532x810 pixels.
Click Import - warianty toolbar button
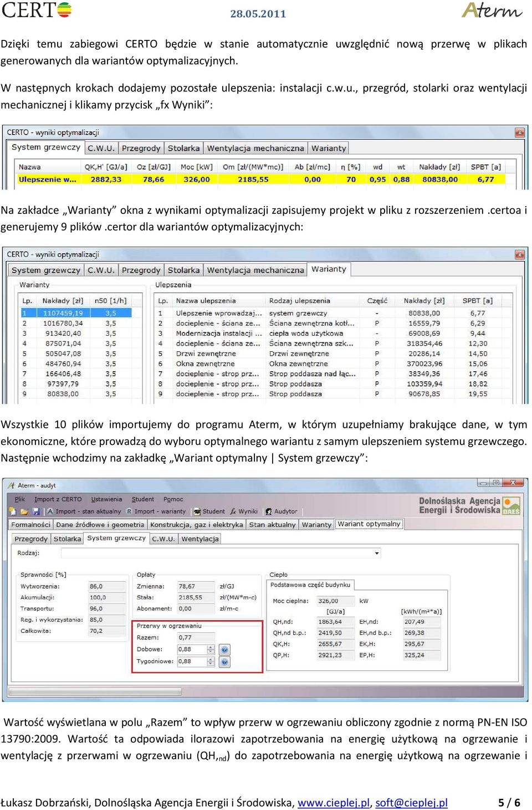click(x=156, y=511)
